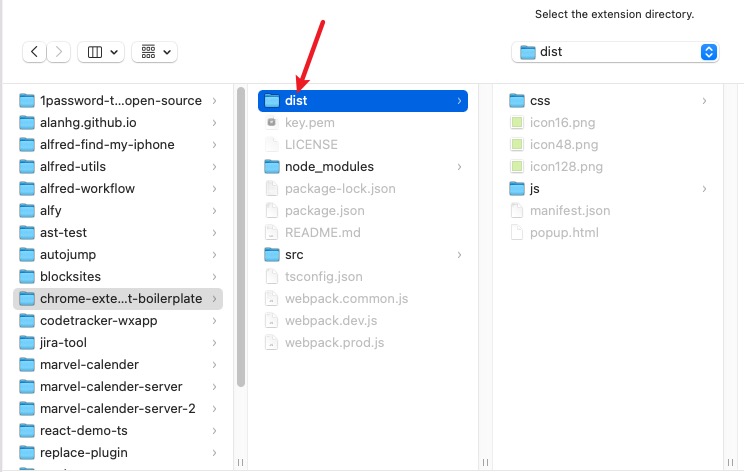Click the column divider handle after the middle column
The height and width of the screenshot is (472, 744).
[x=485, y=462]
